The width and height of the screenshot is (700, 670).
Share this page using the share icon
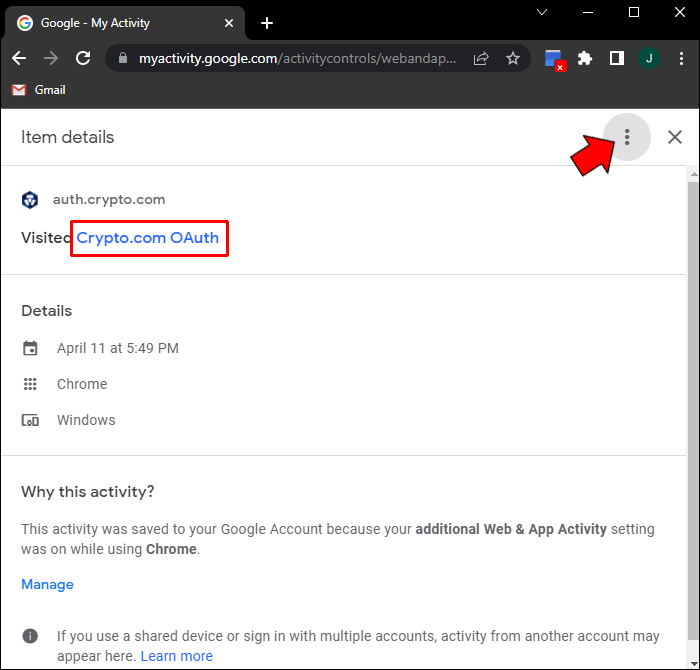481,58
